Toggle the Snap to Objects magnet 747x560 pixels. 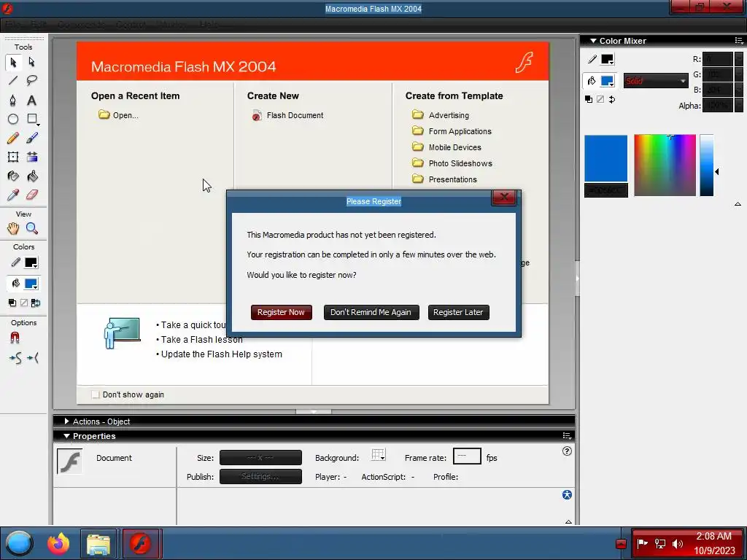pyautogui.click(x=15, y=338)
